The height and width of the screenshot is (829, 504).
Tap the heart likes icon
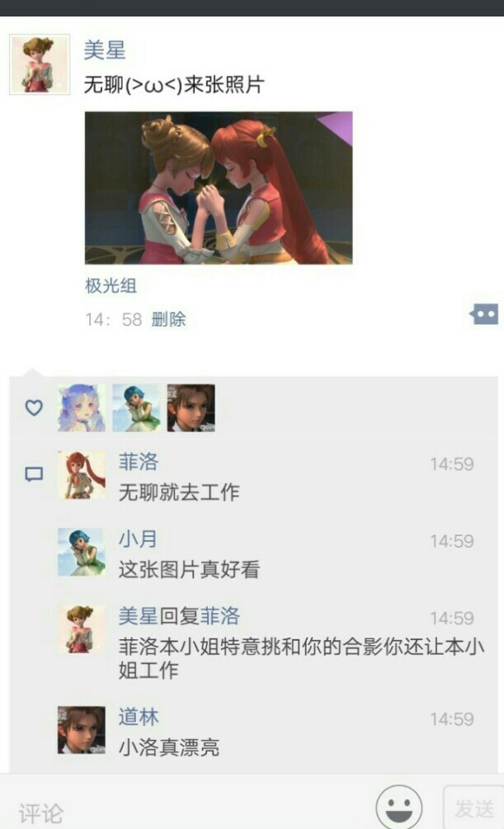(x=34, y=407)
